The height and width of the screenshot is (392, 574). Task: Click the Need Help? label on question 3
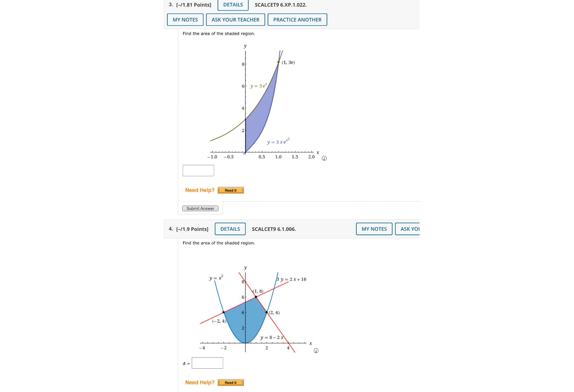[x=200, y=190]
